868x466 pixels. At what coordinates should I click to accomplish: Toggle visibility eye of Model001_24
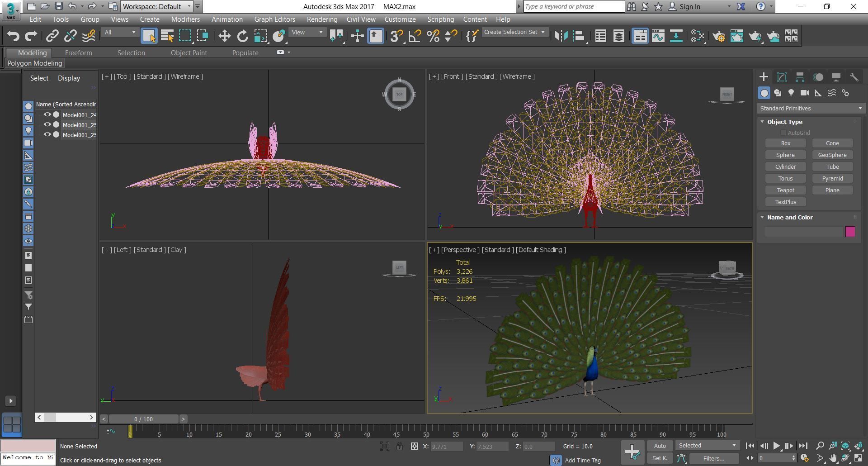(47, 115)
